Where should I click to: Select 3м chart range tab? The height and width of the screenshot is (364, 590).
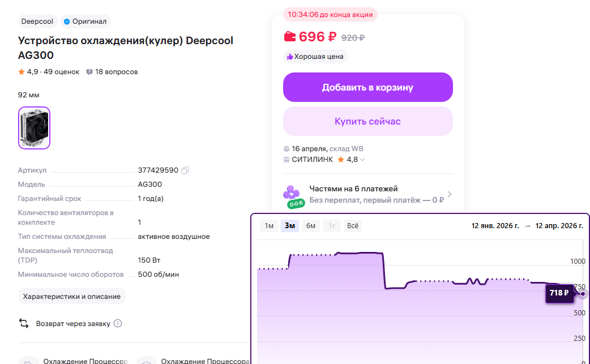tap(290, 226)
